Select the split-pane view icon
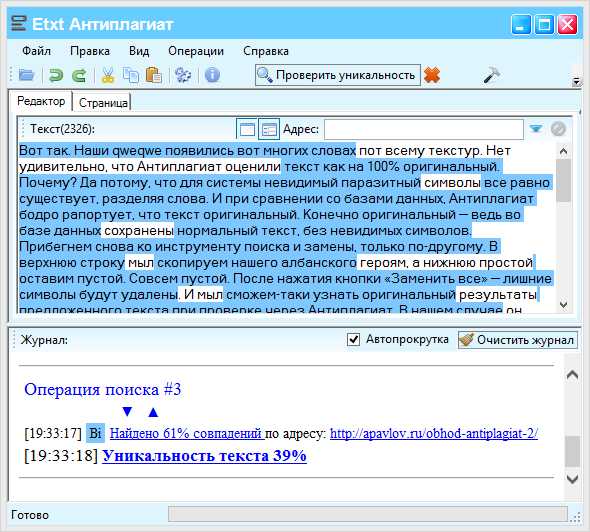This screenshot has height=532, width=590. click(x=269, y=129)
